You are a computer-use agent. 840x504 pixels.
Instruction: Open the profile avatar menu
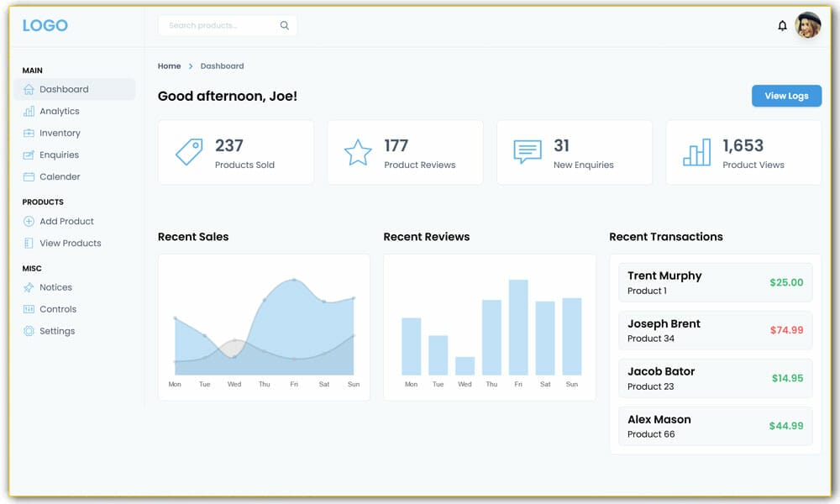click(807, 25)
